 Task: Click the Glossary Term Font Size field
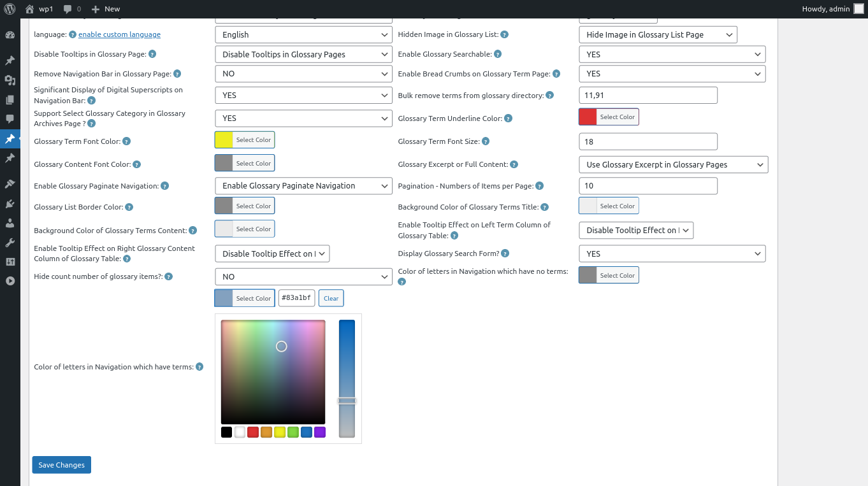tap(647, 141)
